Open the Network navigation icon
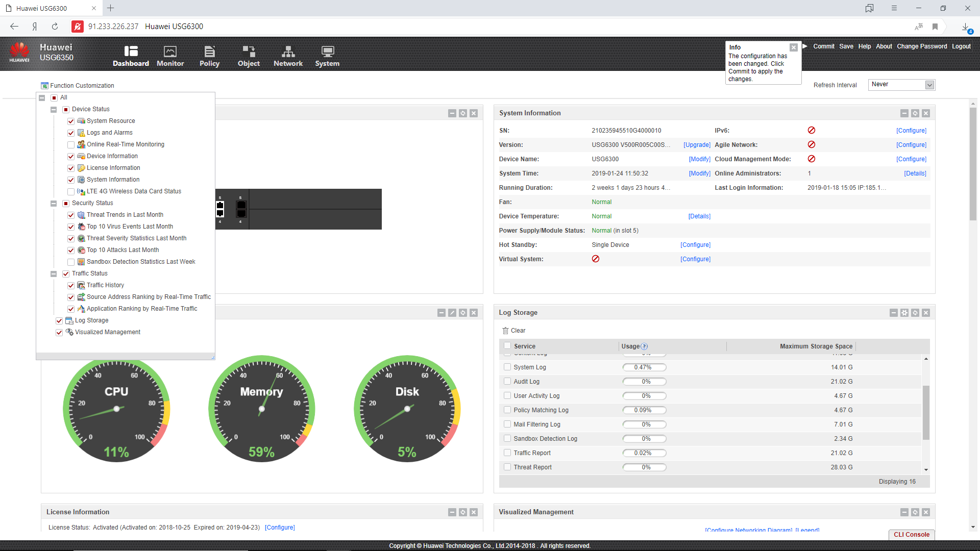The image size is (980, 551). click(x=288, y=52)
